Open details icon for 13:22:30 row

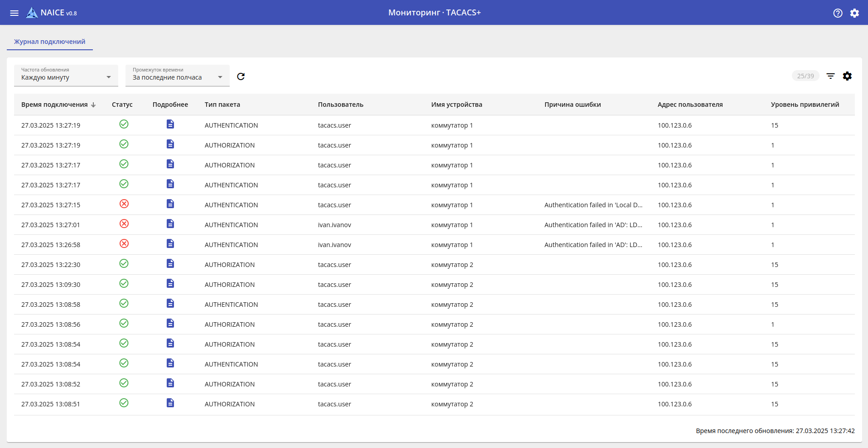pyautogui.click(x=170, y=264)
